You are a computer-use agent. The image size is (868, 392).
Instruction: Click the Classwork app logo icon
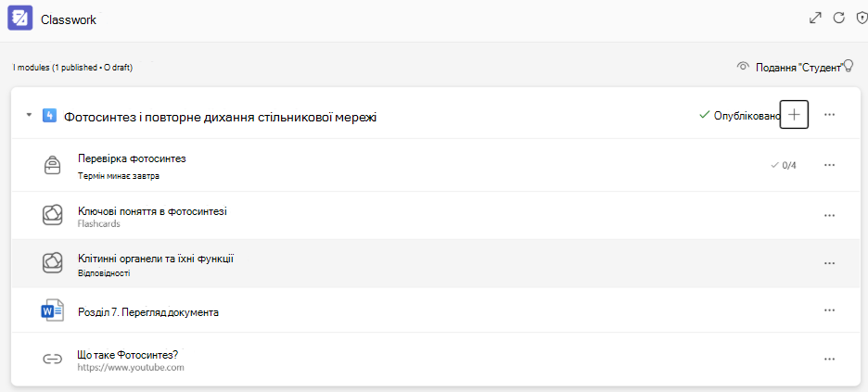19,19
